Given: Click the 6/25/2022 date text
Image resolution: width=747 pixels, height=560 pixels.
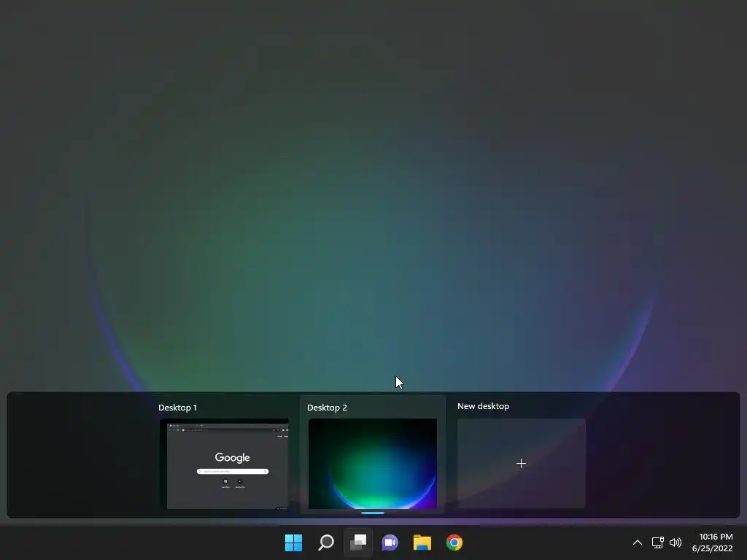Looking at the screenshot, I should 712,548.
